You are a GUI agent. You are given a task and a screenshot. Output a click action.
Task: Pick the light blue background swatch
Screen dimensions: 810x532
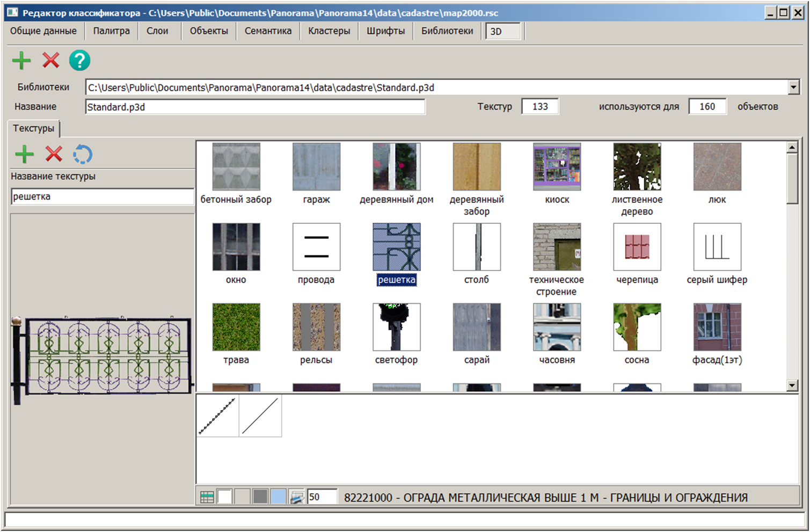278,497
